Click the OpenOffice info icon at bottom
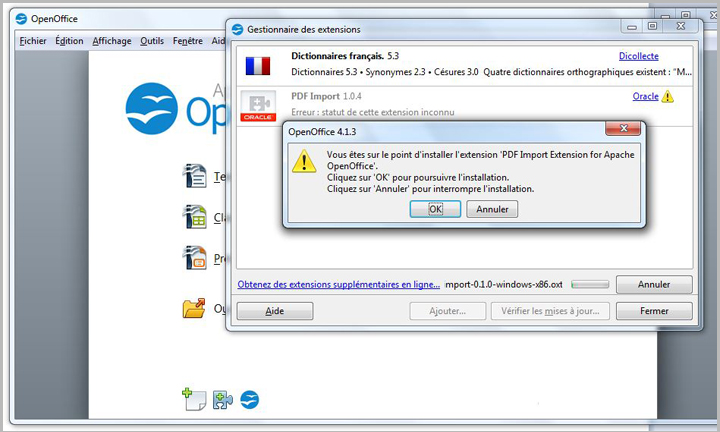 pyautogui.click(x=250, y=399)
